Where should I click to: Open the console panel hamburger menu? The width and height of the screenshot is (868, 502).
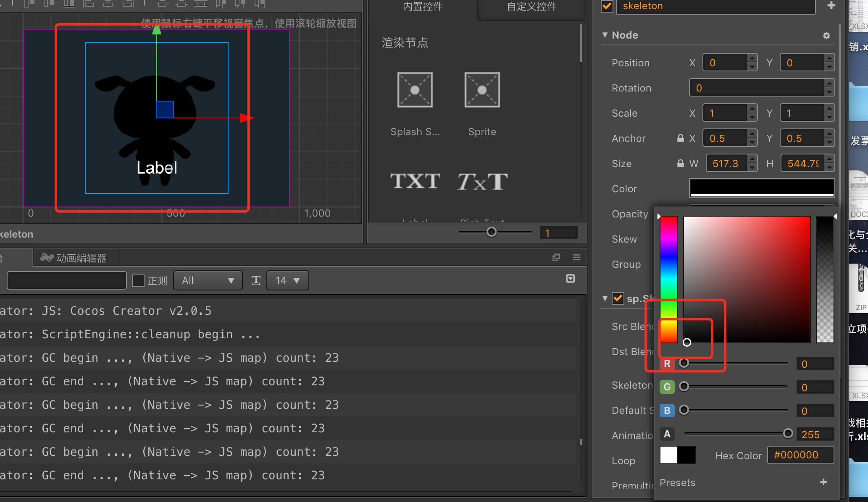(576, 257)
